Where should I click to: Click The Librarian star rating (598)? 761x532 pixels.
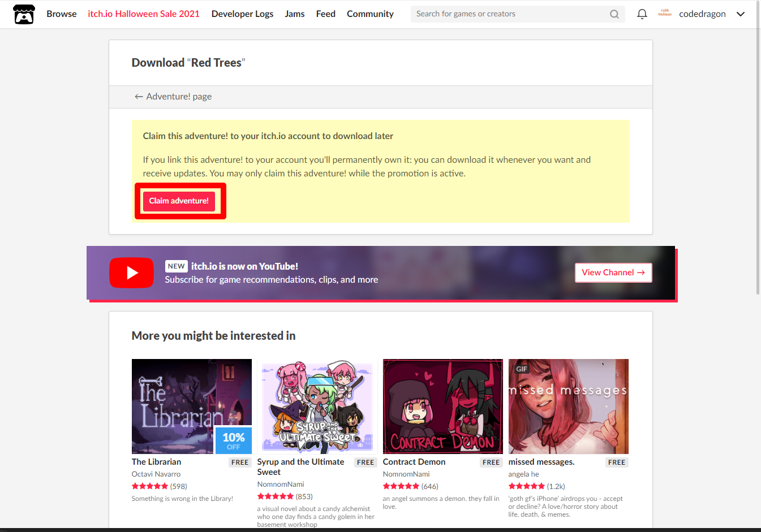(160, 486)
